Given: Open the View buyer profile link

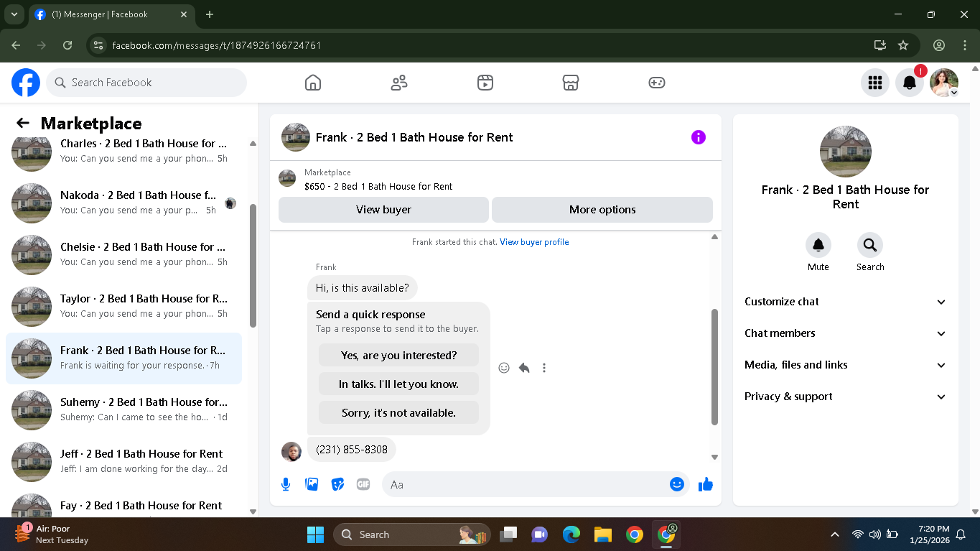Looking at the screenshot, I should tap(534, 242).
